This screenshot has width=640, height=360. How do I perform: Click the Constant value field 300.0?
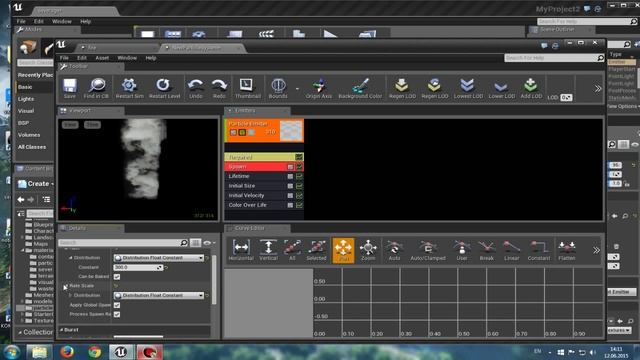pyautogui.click(x=138, y=267)
